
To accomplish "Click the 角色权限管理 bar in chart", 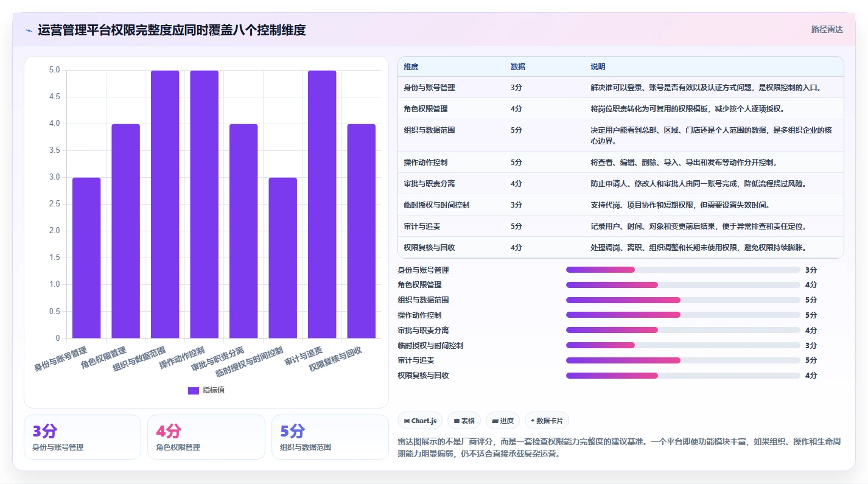I will [125, 231].
